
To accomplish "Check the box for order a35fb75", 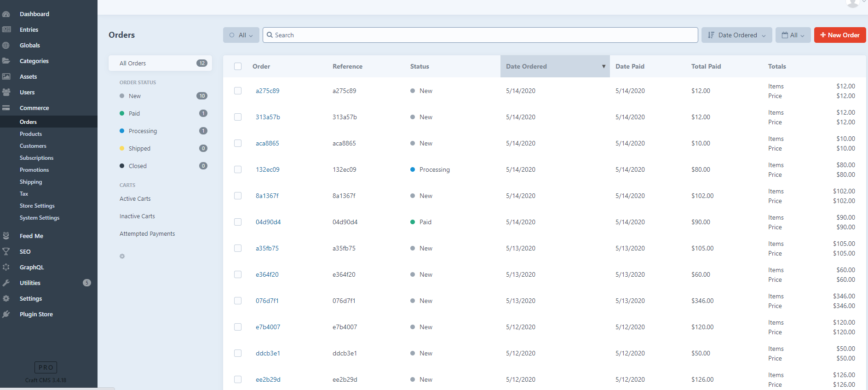I will 238,248.
